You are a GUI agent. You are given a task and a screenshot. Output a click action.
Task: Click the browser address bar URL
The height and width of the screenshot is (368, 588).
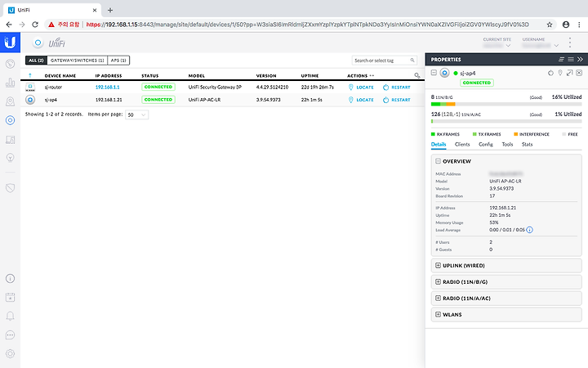308,25
